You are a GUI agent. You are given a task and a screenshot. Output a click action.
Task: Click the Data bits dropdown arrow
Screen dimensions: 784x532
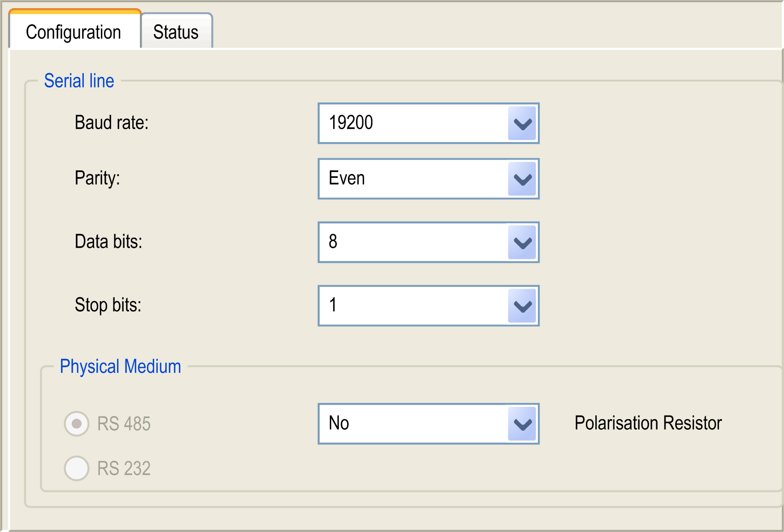pyautogui.click(x=522, y=242)
